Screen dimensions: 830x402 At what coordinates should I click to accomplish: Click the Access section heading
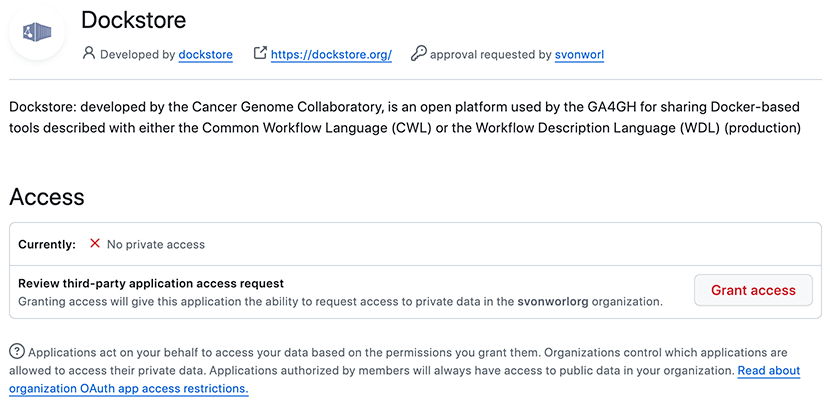[47, 197]
